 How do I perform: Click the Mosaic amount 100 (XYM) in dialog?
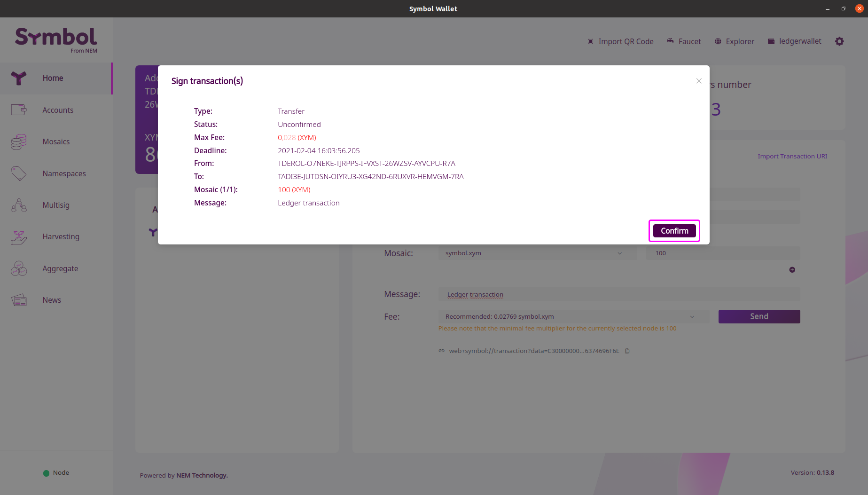(294, 189)
